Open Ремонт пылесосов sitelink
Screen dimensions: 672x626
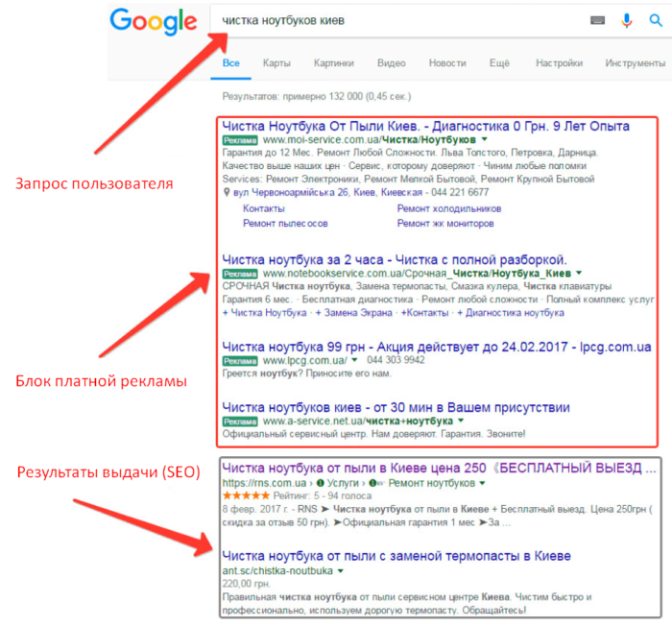pyautogui.click(x=285, y=224)
